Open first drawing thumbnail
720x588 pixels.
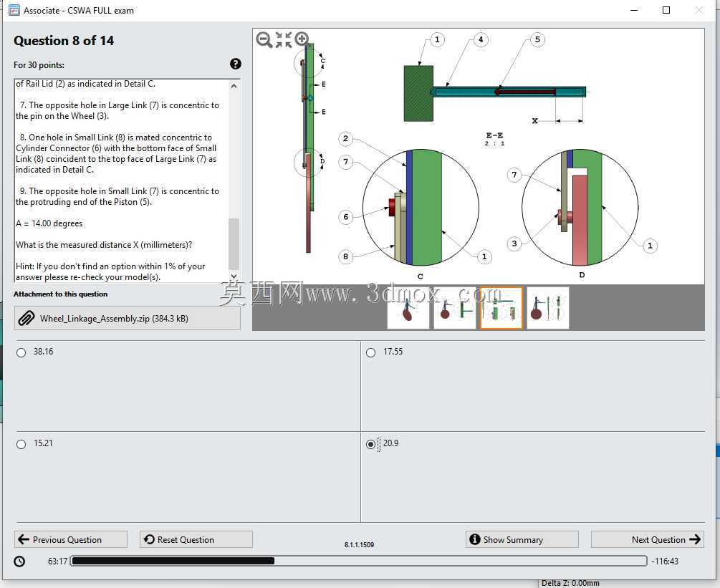(x=408, y=308)
